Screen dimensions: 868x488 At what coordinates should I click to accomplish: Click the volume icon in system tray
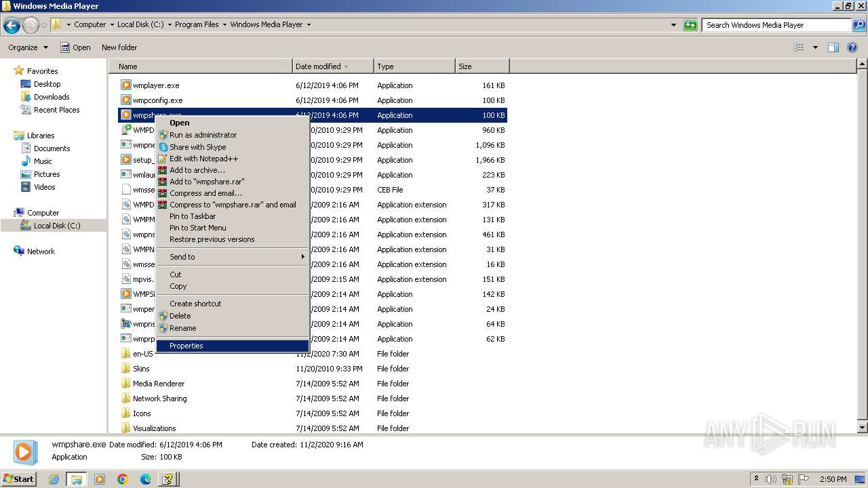pyautogui.click(x=771, y=479)
